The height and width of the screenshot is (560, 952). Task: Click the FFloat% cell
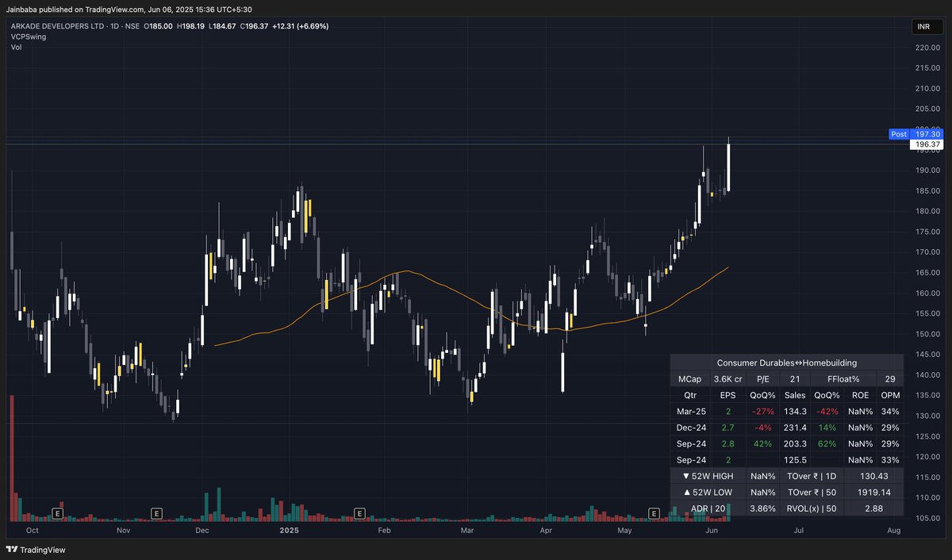(844, 378)
